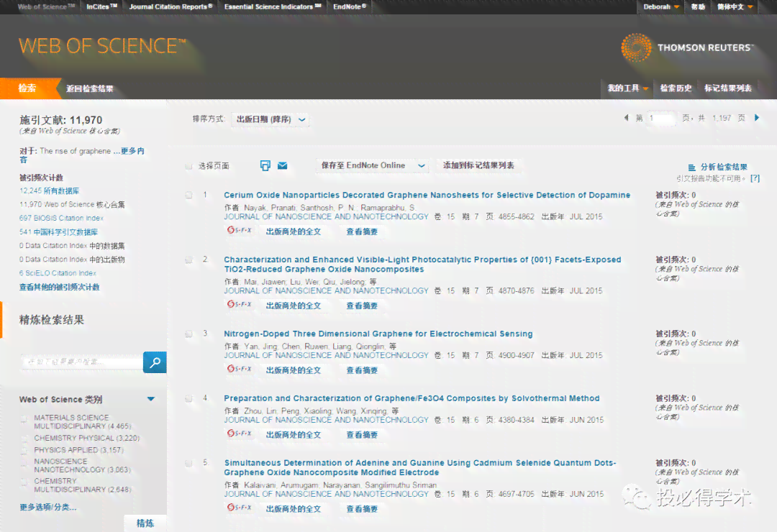
Task: Open Preparation and Characterization of Graphene/Fe3O4 title
Action: tap(412, 398)
